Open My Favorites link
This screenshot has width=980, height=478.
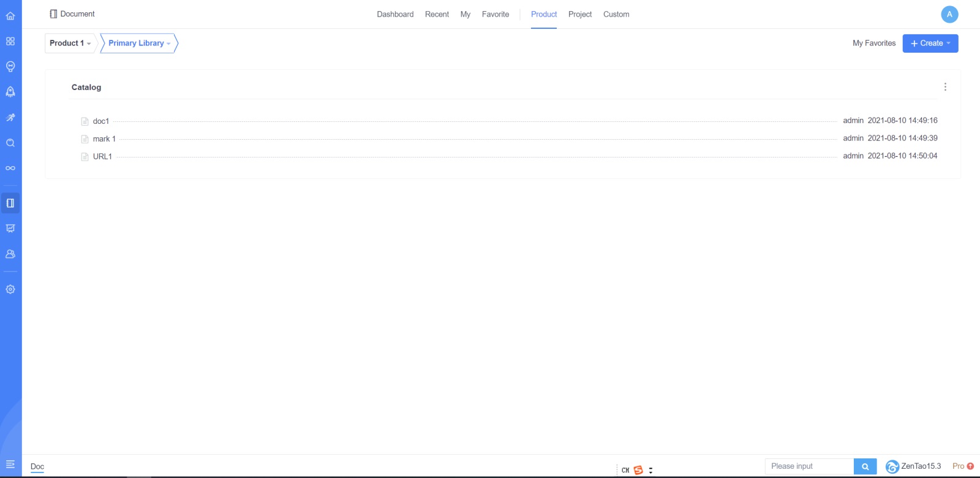pyautogui.click(x=874, y=44)
